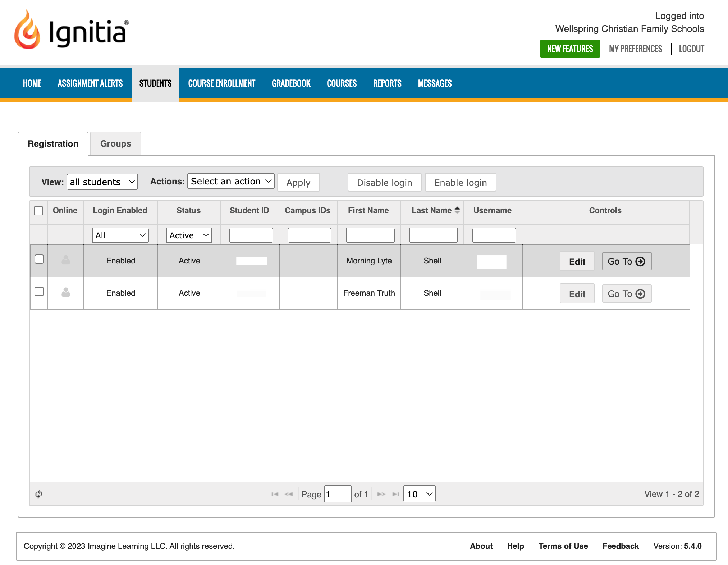Click the Disable login button
Viewport: 728px width, 565px height.
pyautogui.click(x=385, y=183)
